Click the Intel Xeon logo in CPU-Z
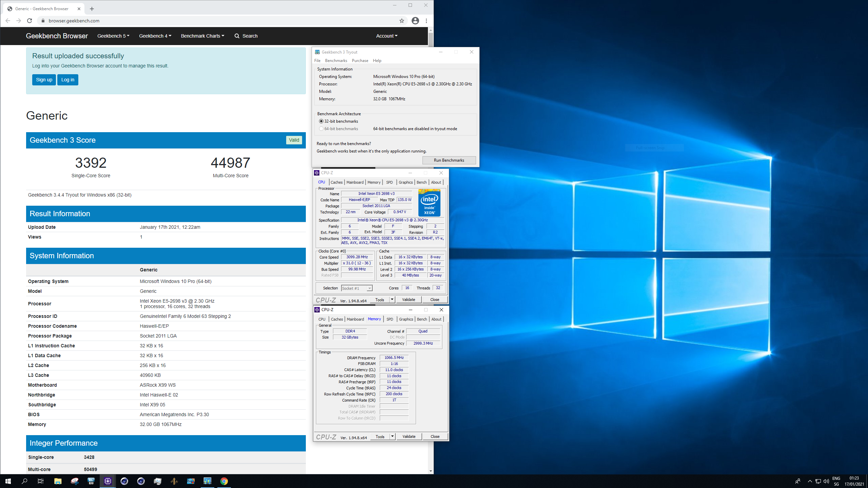This screenshot has width=868, height=488. (429, 203)
